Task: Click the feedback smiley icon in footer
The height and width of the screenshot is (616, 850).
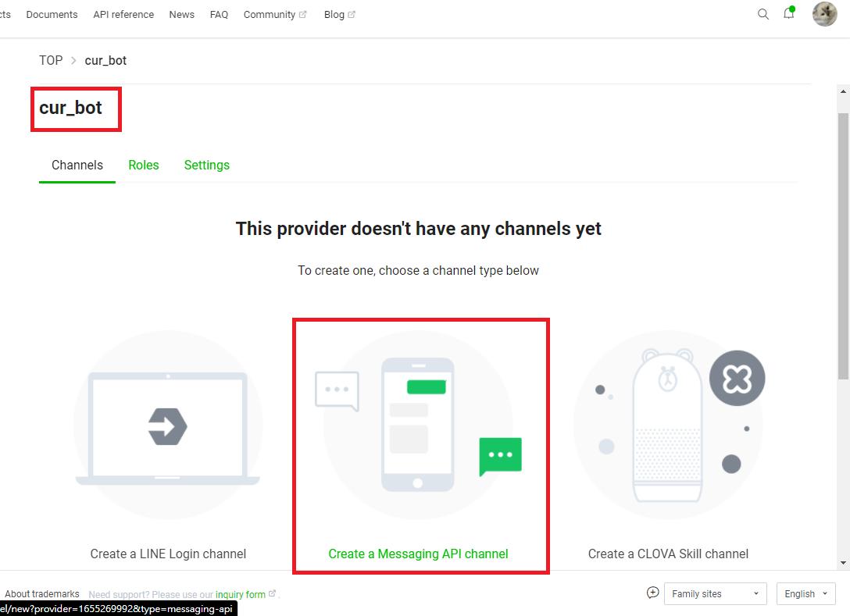Action: tap(652, 593)
